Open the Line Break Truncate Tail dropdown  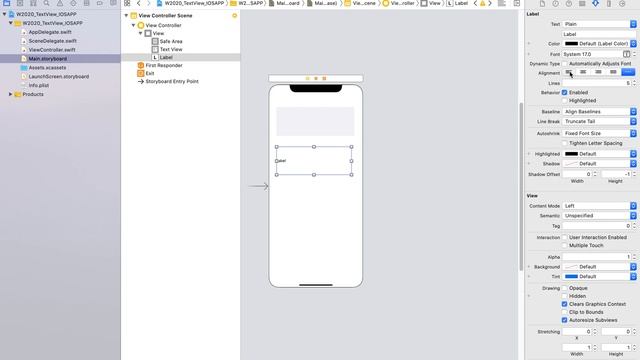[x=599, y=121]
